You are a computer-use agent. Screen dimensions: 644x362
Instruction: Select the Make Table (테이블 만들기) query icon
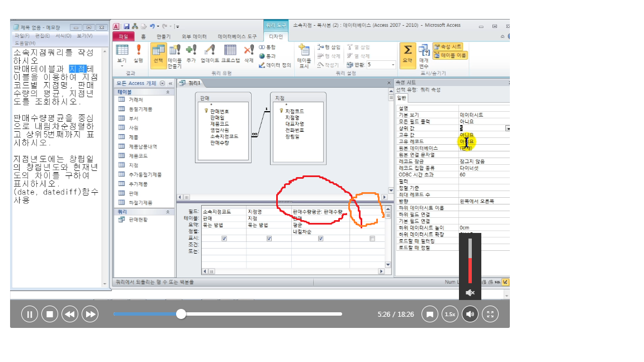click(174, 53)
